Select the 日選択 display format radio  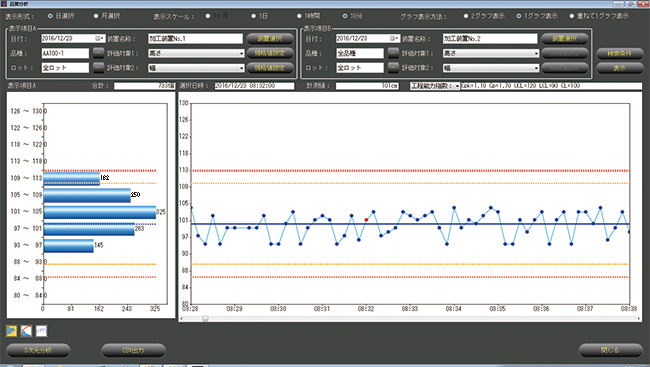pos(50,16)
